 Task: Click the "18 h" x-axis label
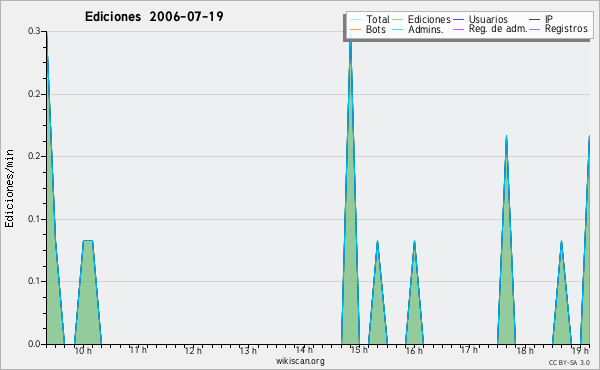pyautogui.click(x=525, y=351)
